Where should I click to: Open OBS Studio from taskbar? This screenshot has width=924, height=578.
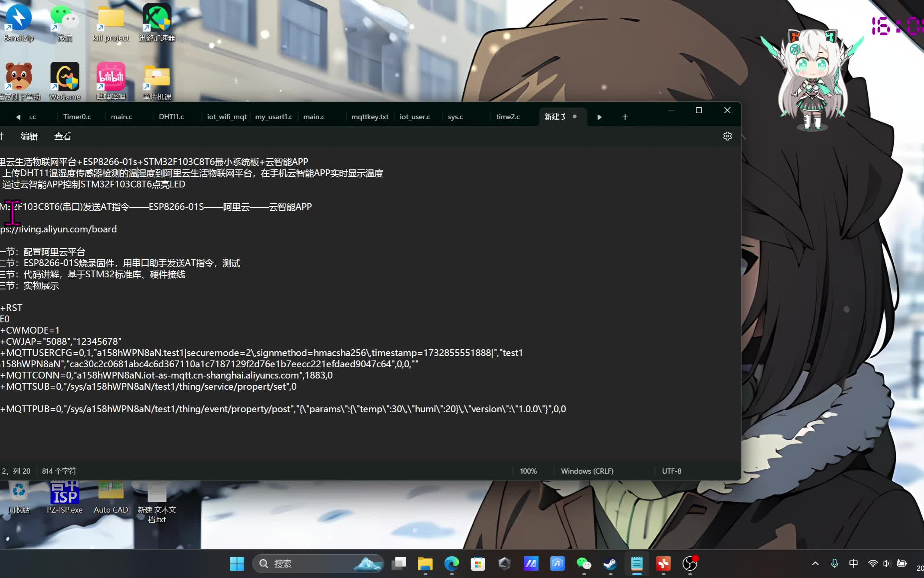pyautogui.click(x=690, y=564)
